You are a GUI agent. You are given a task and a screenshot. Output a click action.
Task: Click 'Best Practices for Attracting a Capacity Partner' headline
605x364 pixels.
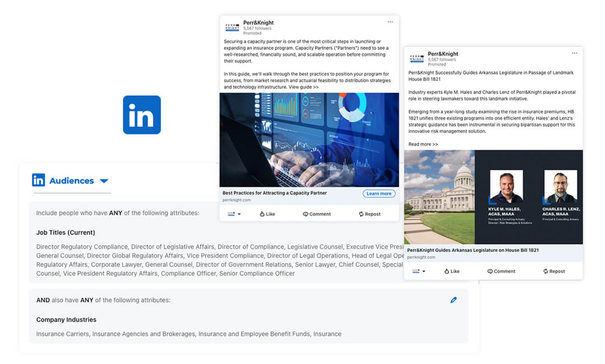[x=274, y=193]
